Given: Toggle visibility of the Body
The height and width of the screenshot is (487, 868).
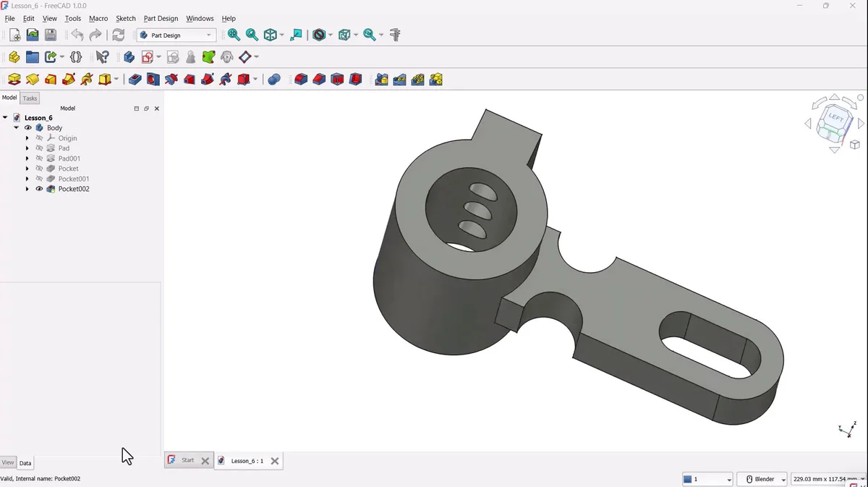Looking at the screenshot, I should 27,127.
